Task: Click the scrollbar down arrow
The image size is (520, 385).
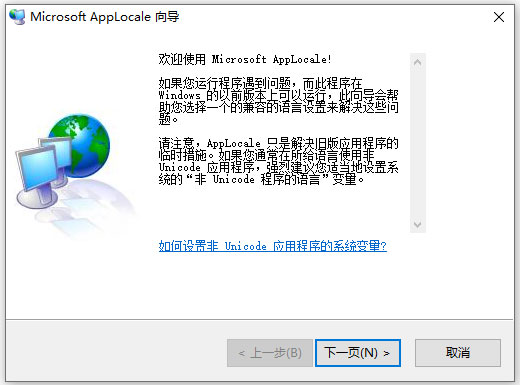Action: coord(418,224)
